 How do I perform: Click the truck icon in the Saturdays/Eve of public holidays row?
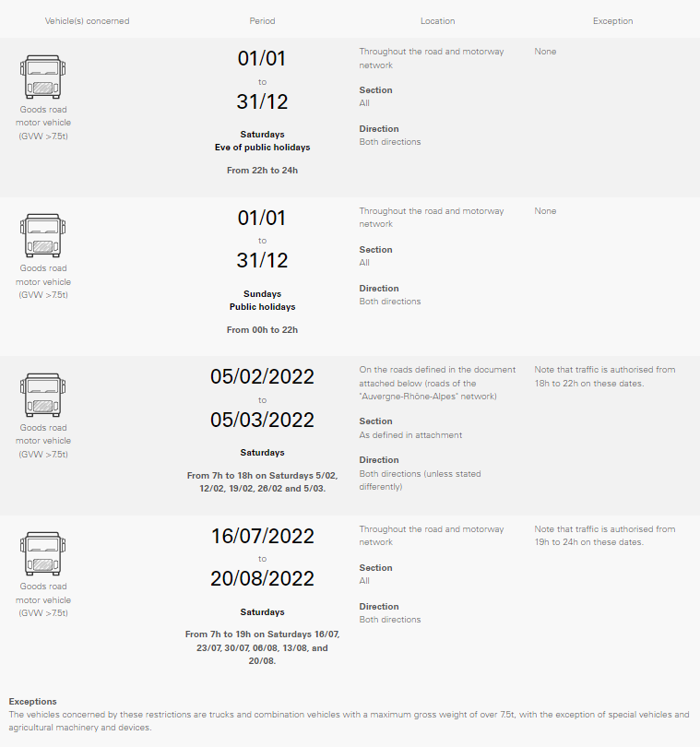point(43,77)
